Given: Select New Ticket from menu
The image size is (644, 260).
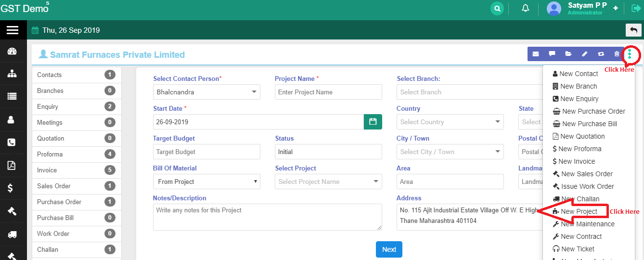Looking at the screenshot, I should (573, 249).
